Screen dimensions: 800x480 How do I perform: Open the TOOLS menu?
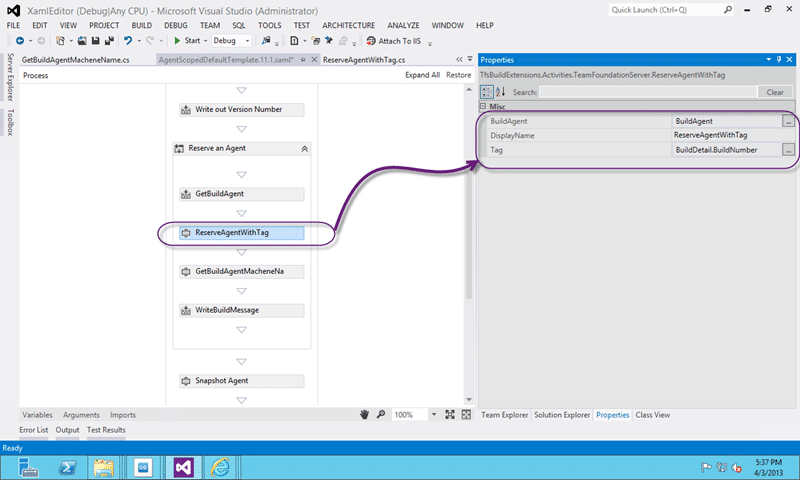(x=269, y=26)
